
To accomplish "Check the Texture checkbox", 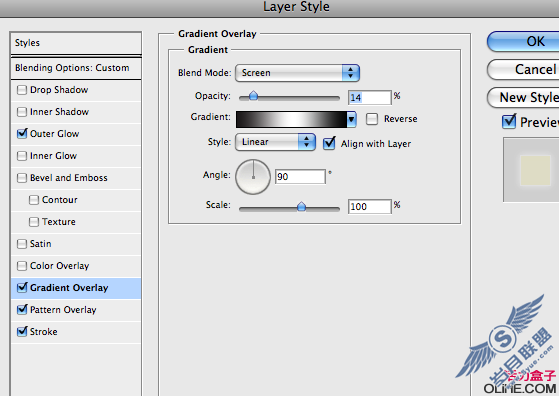I will point(34,222).
